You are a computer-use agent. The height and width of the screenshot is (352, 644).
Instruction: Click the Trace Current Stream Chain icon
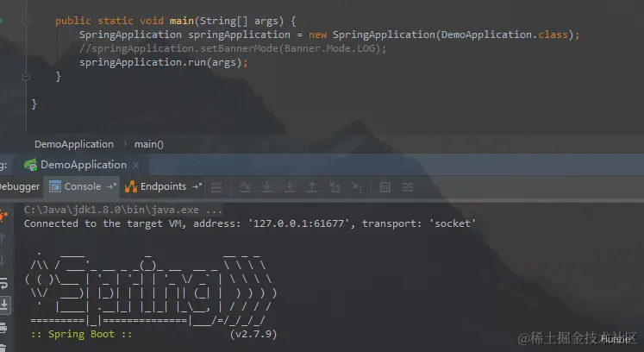tap(408, 187)
